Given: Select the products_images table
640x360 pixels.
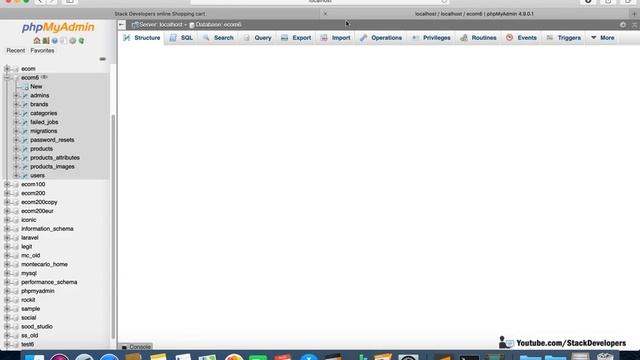Looking at the screenshot, I should (52, 167).
